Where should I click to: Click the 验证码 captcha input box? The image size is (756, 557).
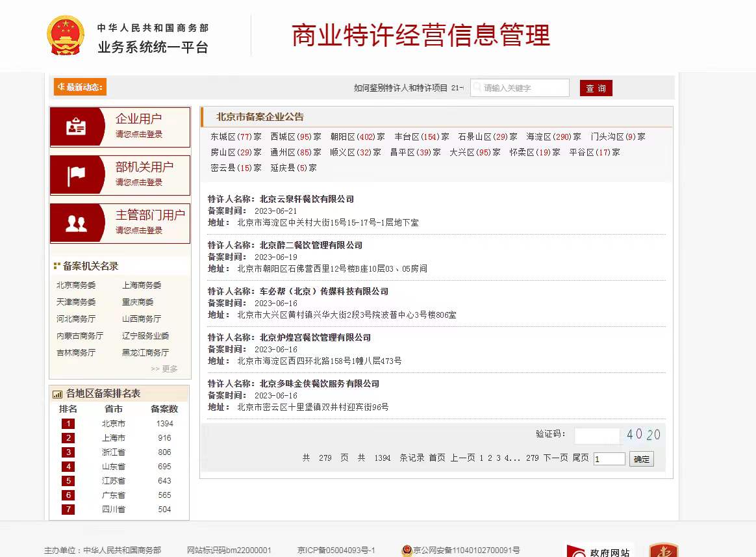(x=597, y=435)
